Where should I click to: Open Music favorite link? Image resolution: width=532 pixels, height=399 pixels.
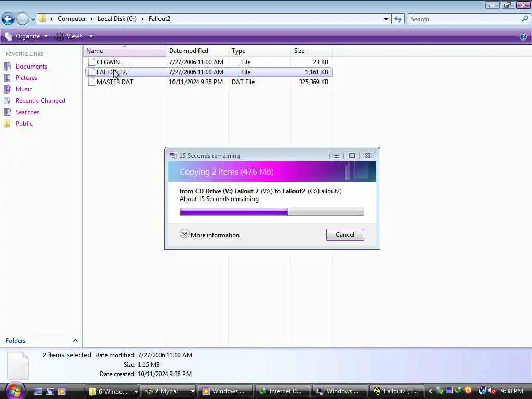pyautogui.click(x=24, y=89)
